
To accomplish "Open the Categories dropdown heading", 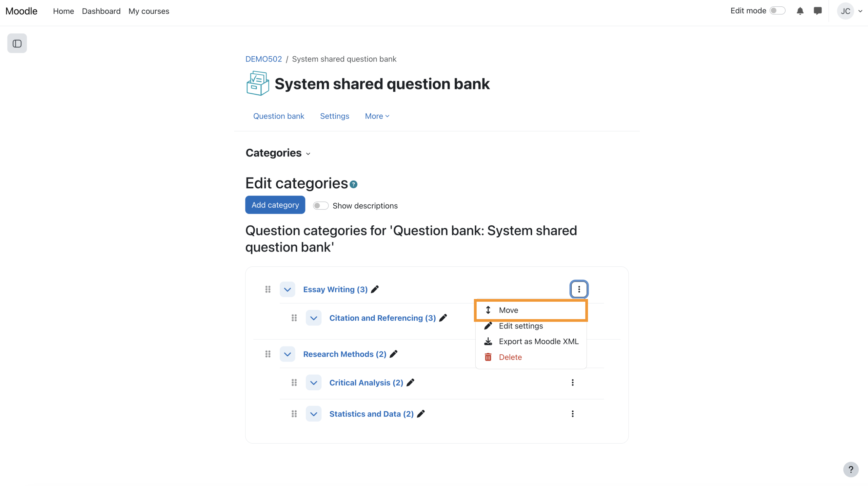I will (278, 153).
